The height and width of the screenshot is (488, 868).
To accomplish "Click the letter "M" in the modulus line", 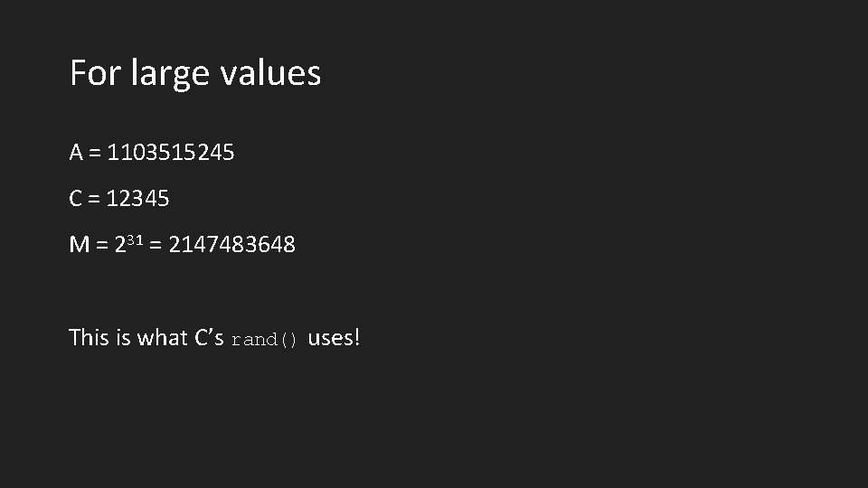I will tap(79, 245).
